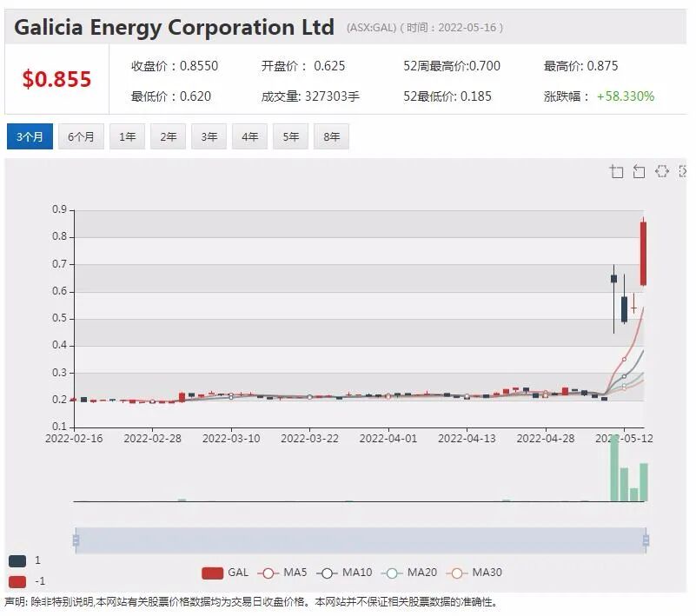Toggle the MA20 line in the legend
This screenshot has height=616, width=696.
[409, 573]
